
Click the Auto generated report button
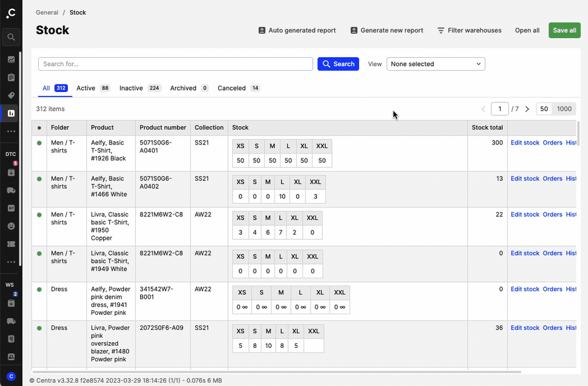(297, 30)
